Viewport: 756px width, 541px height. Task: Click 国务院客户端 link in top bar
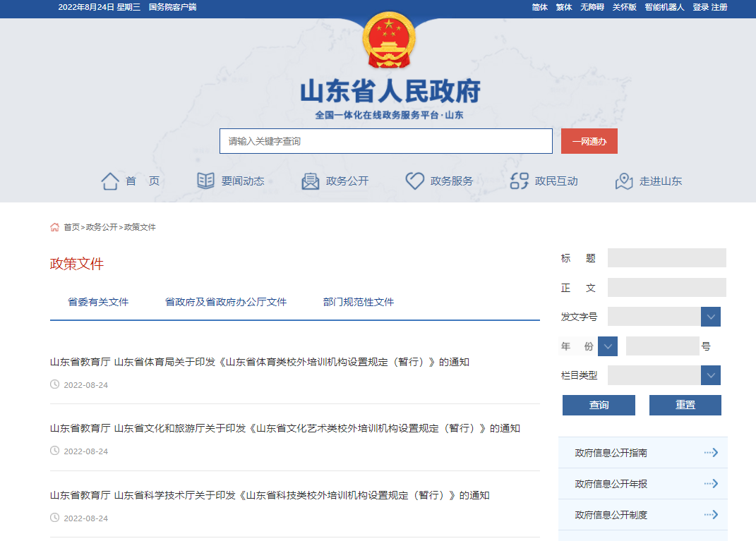pos(173,7)
